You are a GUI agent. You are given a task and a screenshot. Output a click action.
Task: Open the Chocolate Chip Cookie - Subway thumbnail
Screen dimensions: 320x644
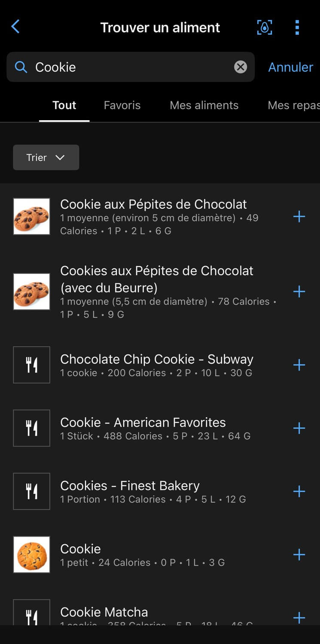tap(32, 365)
